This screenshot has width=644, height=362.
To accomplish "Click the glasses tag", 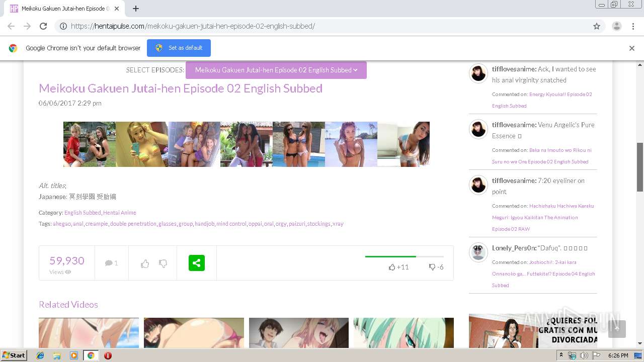I will 167,224.
